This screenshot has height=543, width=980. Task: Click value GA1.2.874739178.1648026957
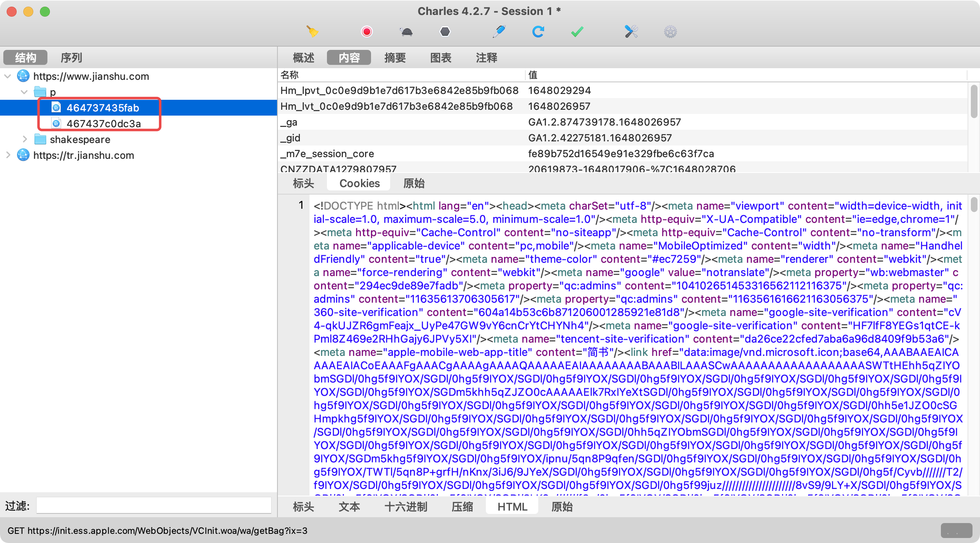click(604, 122)
